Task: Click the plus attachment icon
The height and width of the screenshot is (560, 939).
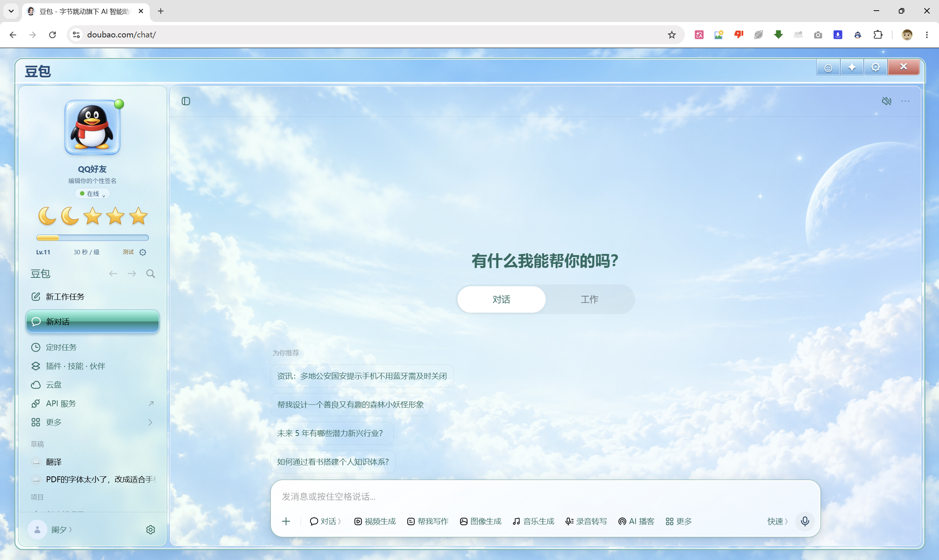Action: pos(286,521)
